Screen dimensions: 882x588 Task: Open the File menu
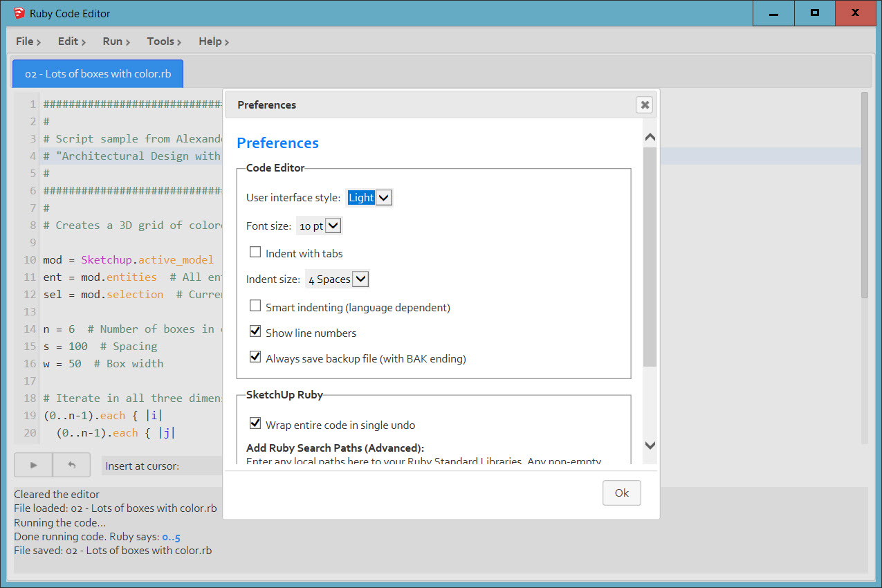point(28,42)
